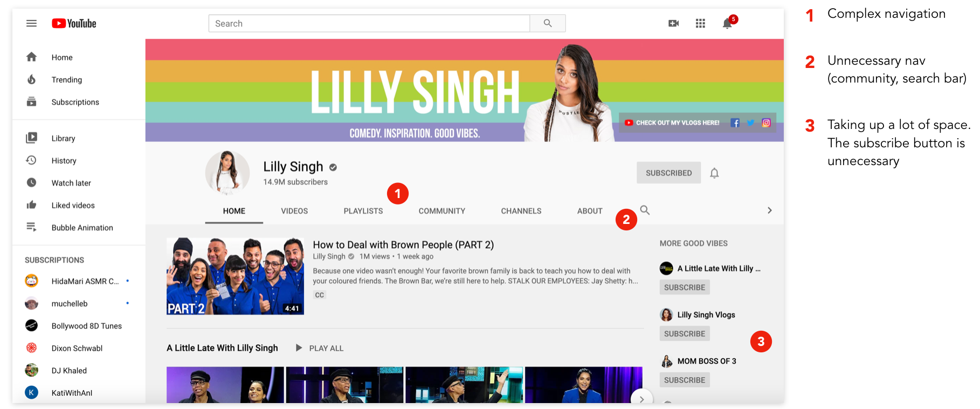Subscribe to A Little Late With Lilly
The height and width of the screenshot is (409, 980).
[685, 287]
